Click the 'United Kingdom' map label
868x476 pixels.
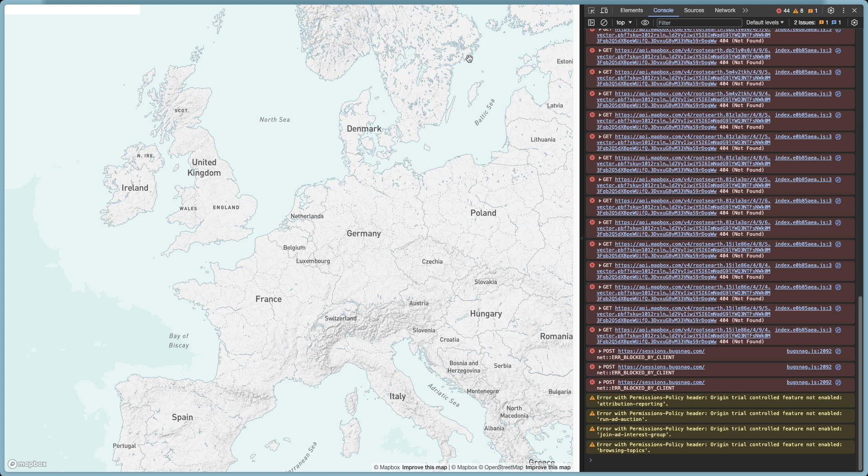pyautogui.click(x=204, y=168)
